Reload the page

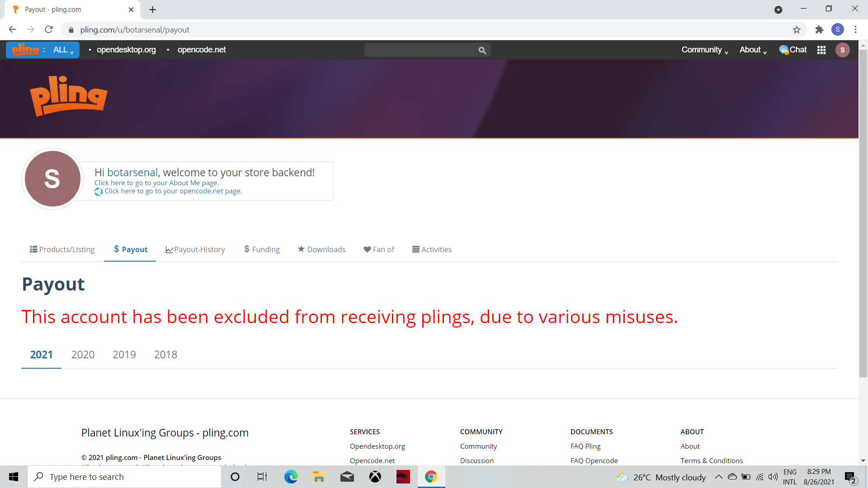click(x=49, y=30)
